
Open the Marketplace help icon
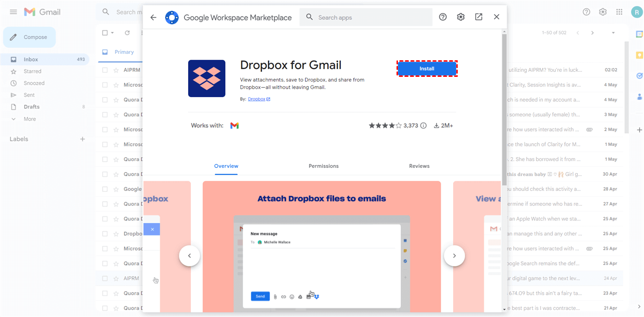tap(443, 17)
